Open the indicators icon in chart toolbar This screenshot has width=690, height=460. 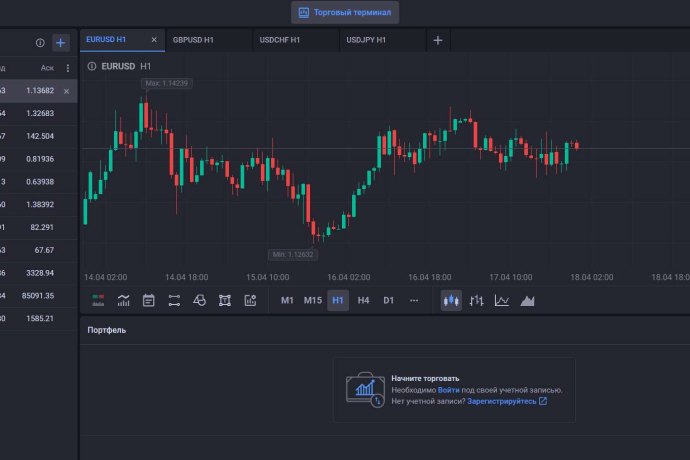point(124,301)
